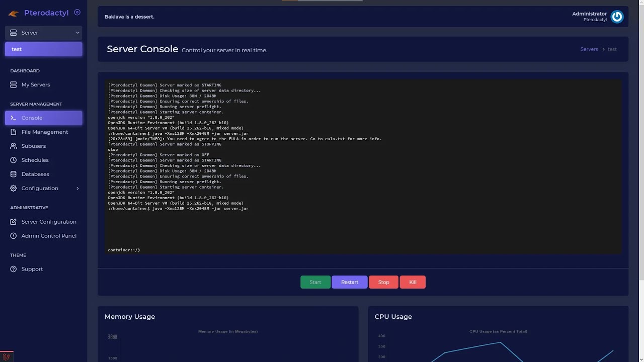The height and width of the screenshot is (362, 644).
Task: Focus the console command input line
Action: [x=363, y=250]
